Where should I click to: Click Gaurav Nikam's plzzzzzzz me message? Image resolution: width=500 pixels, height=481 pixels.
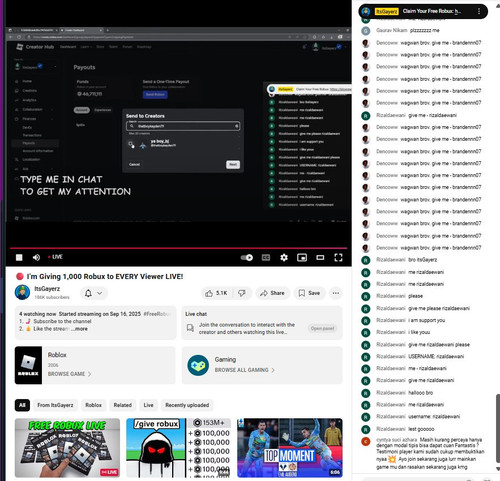424,30
